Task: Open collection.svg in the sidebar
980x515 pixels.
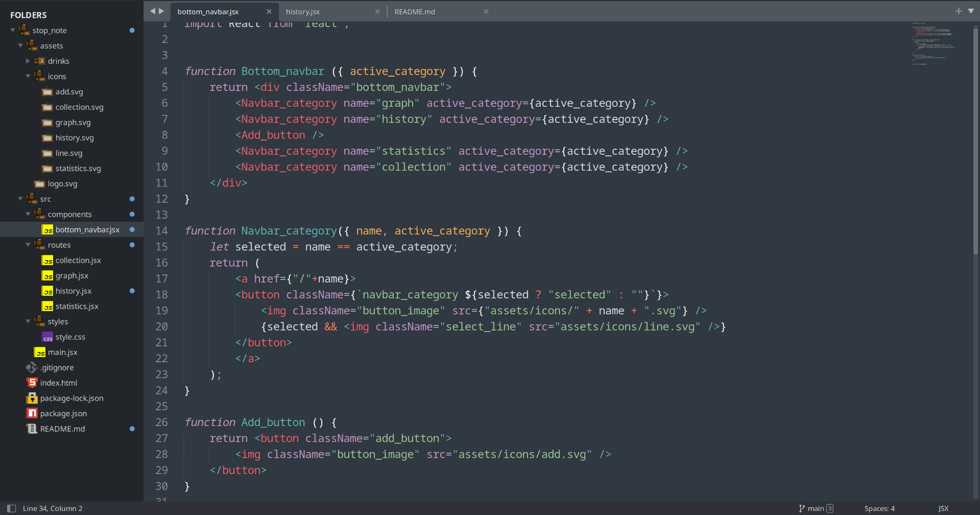Action: (79, 107)
